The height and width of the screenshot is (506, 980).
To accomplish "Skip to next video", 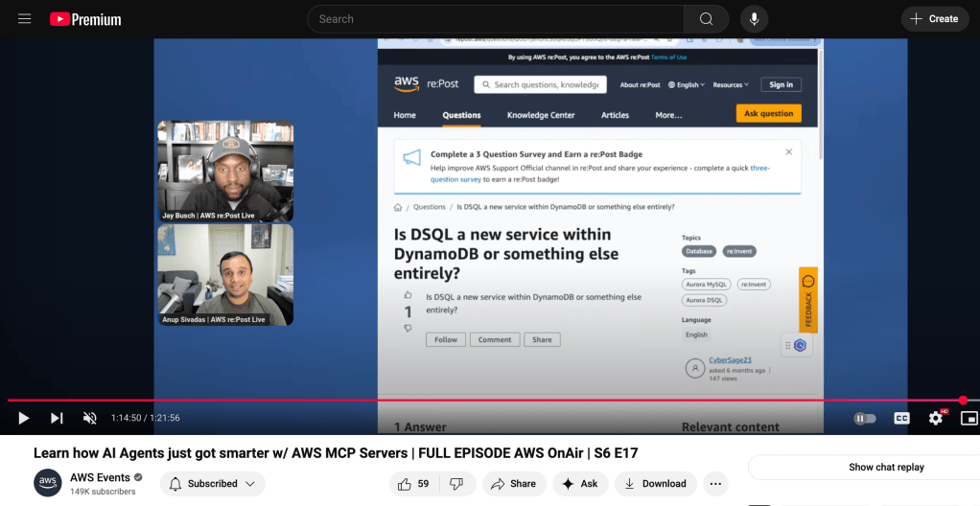I will click(57, 418).
